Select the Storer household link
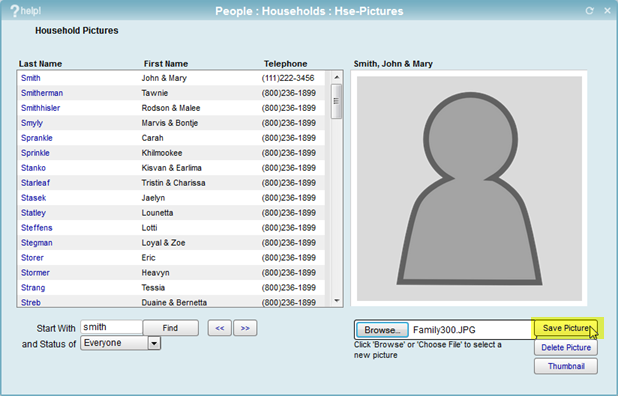This screenshot has width=618, height=396. [32, 258]
